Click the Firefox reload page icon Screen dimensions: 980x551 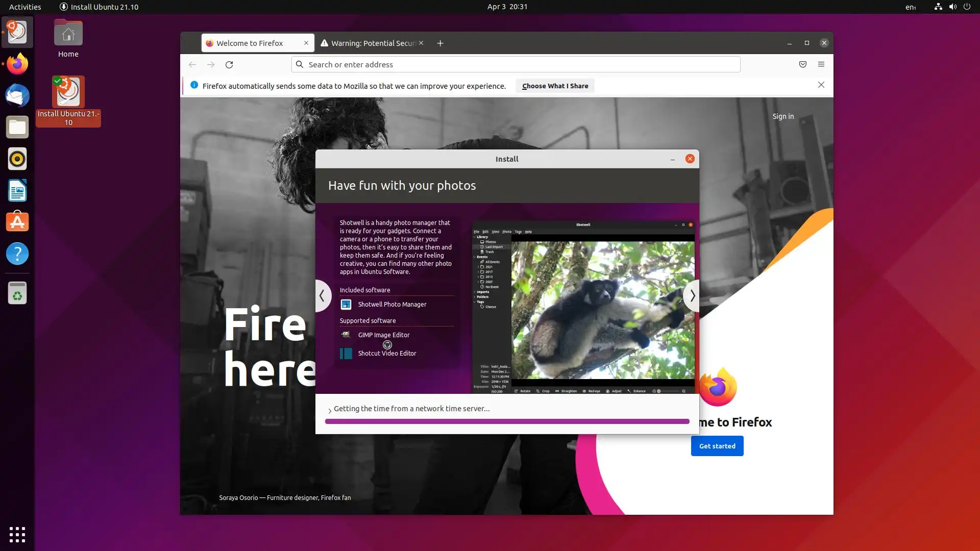(x=229, y=64)
